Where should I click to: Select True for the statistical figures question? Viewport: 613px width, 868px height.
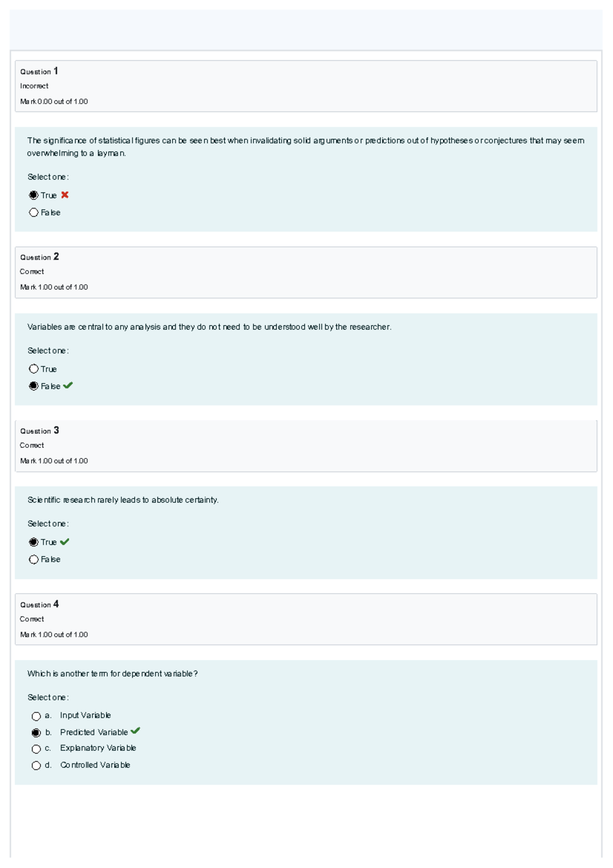[x=34, y=195]
